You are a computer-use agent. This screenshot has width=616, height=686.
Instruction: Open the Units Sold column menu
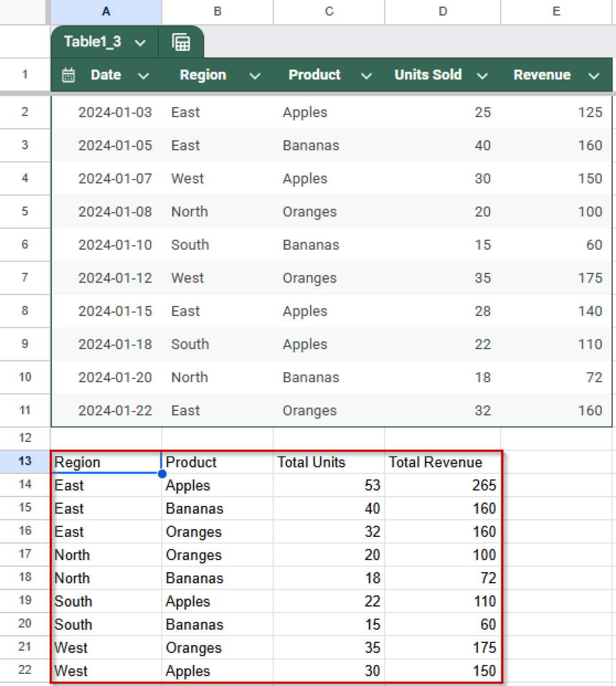[x=483, y=76]
